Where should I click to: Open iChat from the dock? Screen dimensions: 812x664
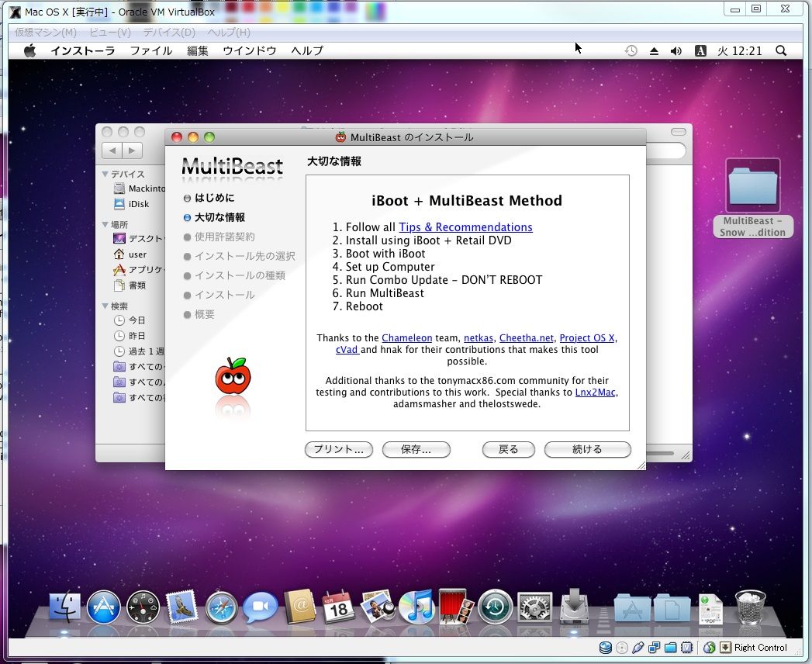261,607
